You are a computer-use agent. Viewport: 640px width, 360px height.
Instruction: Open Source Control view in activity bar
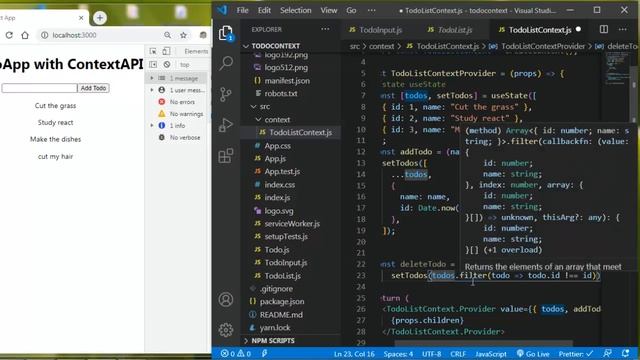226,94
